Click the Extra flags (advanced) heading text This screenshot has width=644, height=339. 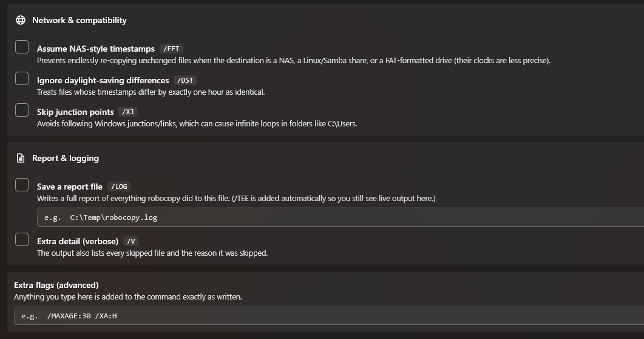point(56,285)
